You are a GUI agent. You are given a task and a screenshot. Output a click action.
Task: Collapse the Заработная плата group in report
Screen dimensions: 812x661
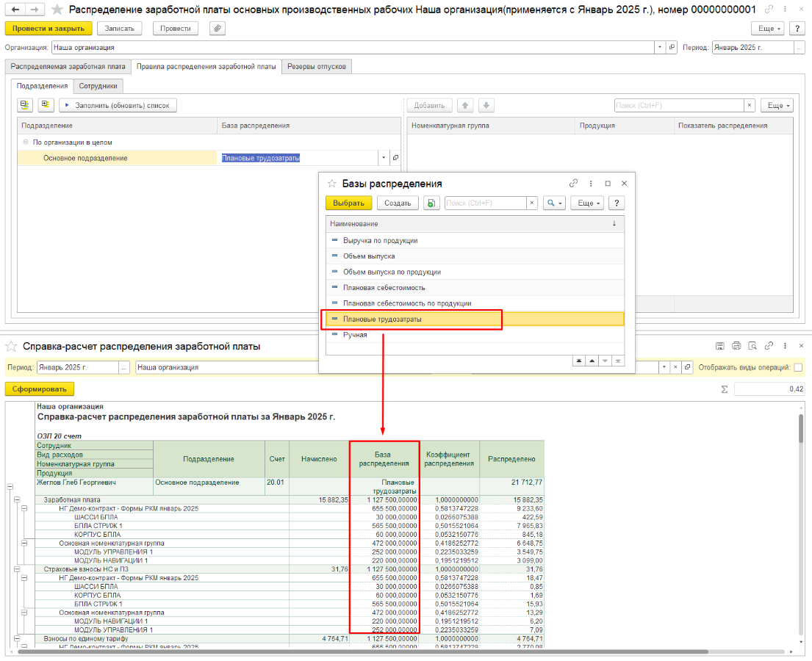(x=15, y=499)
